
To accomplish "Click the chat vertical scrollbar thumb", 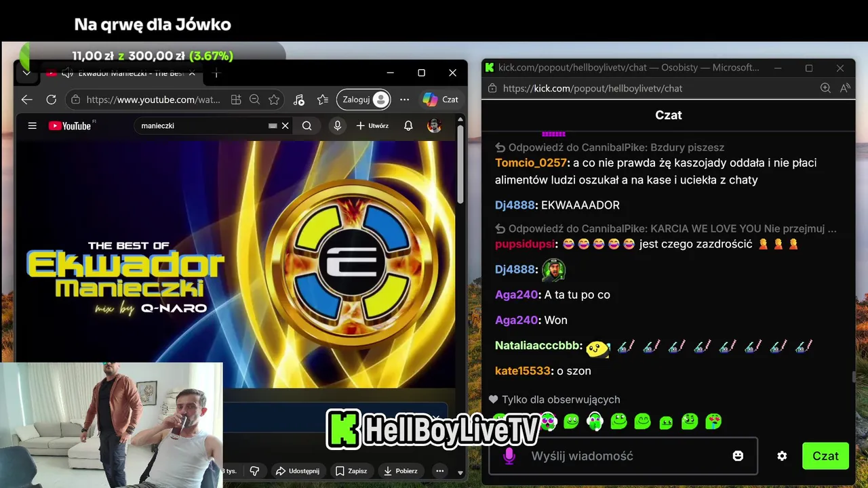I will pos(853,378).
